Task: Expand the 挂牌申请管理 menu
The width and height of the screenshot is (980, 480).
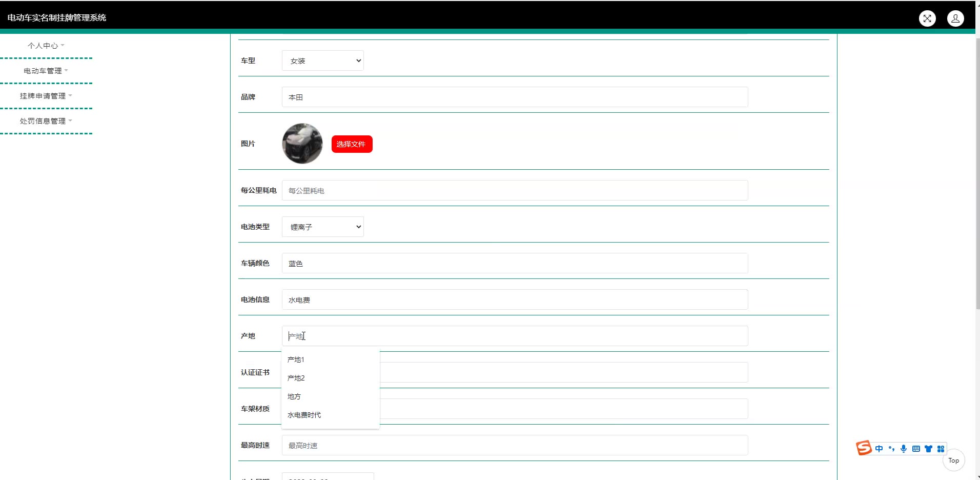Action: (46, 96)
